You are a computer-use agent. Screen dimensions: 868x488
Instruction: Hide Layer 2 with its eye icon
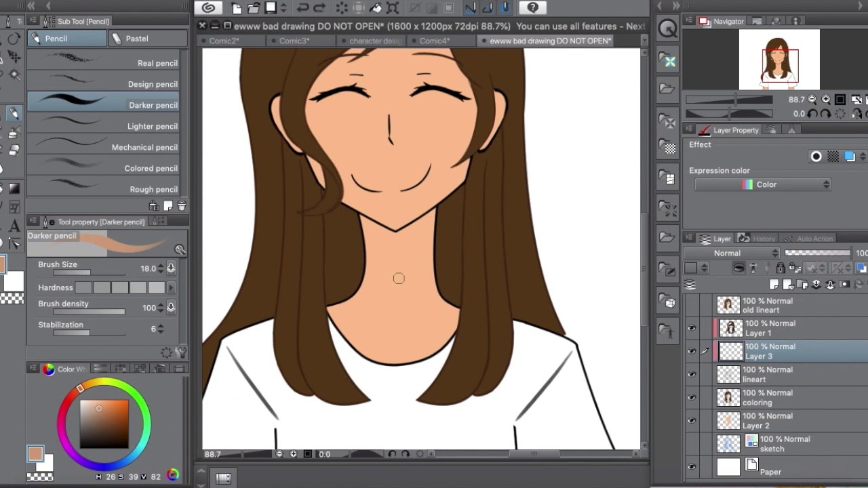[x=692, y=420]
